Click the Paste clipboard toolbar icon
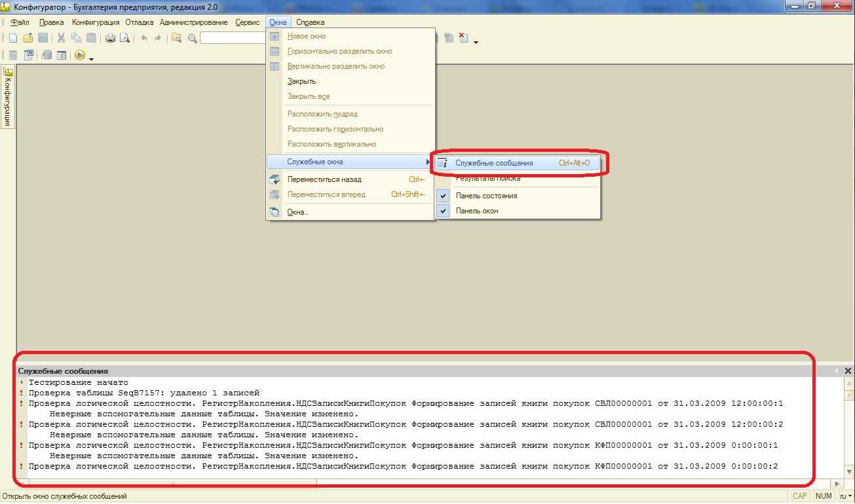 click(91, 38)
